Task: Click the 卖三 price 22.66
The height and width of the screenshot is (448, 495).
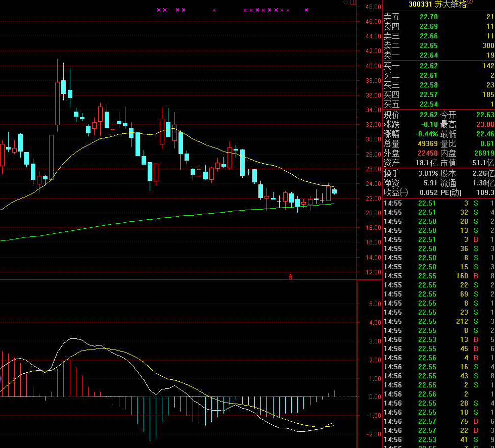Action: pyautogui.click(x=428, y=36)
